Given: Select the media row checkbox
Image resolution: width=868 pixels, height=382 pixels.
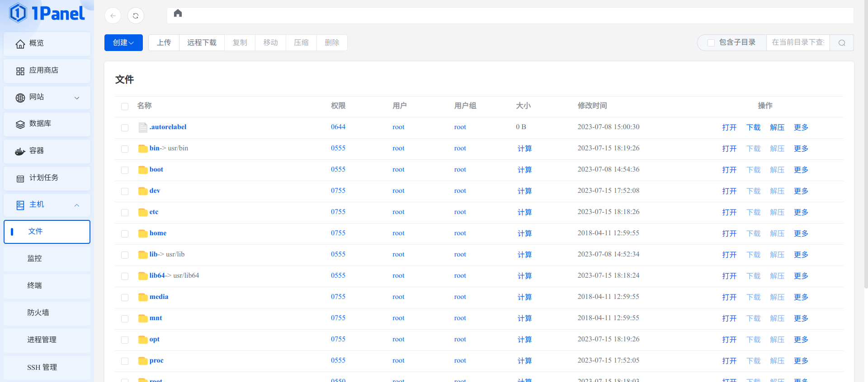Looking at the screenshot, I should pyautogui.click(x=125, y=298).
